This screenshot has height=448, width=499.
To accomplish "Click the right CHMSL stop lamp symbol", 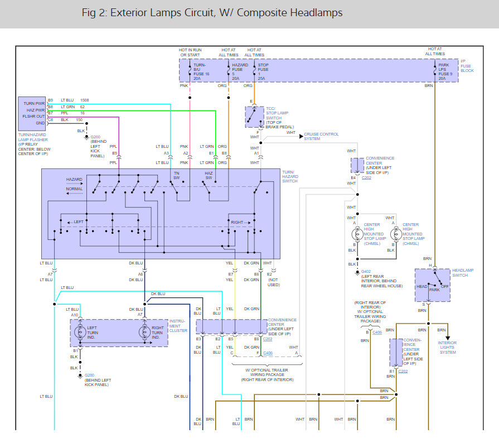I will pyautogui.click(x=396, y=234).
